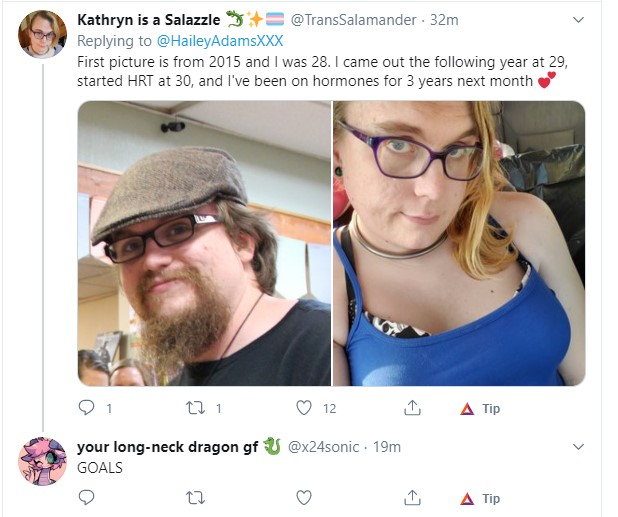Share the GOALS reply tweet

pos(412,498)
